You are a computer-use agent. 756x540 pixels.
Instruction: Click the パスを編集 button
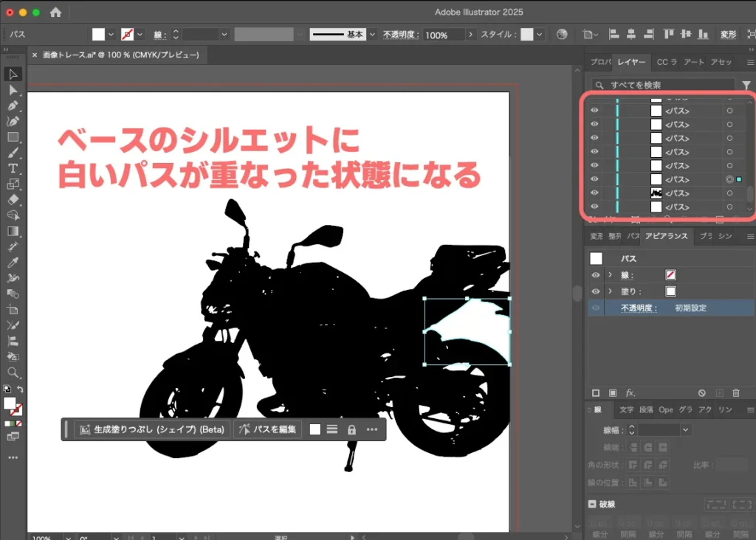point(268,429)
